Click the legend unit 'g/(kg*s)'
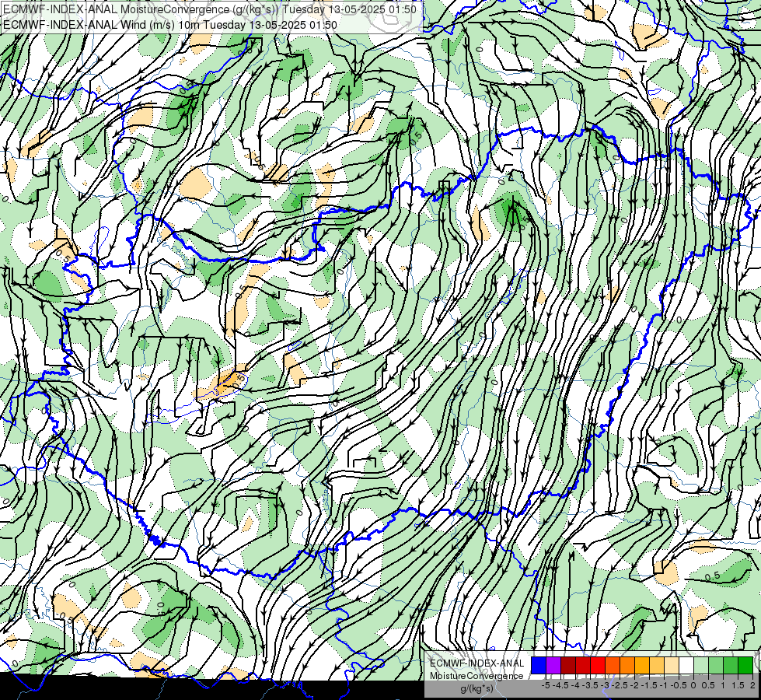The image size is (761, 700). coord(476,689)
